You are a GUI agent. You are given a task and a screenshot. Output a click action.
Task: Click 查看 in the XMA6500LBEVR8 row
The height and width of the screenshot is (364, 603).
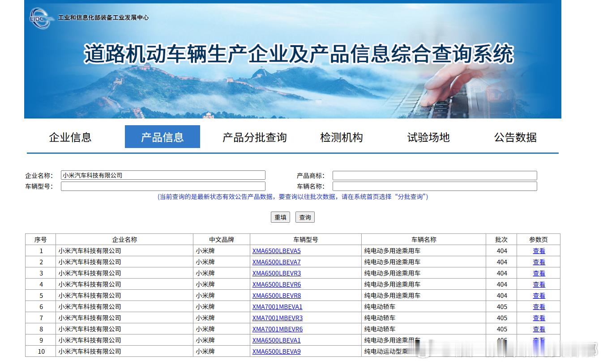[539, 296]
